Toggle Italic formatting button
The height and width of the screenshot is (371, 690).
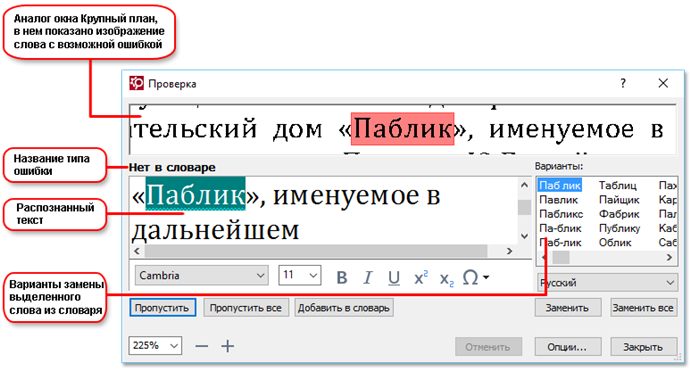point(367,278)
